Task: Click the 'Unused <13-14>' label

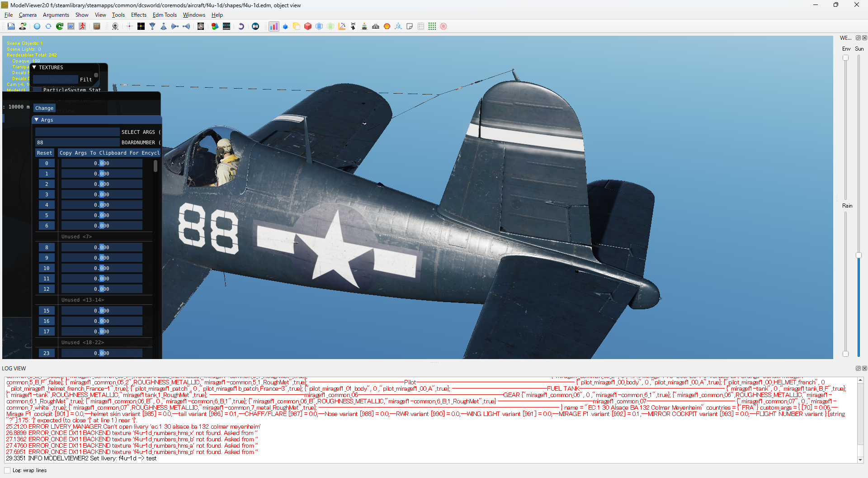Action: [x=83, y=300]
